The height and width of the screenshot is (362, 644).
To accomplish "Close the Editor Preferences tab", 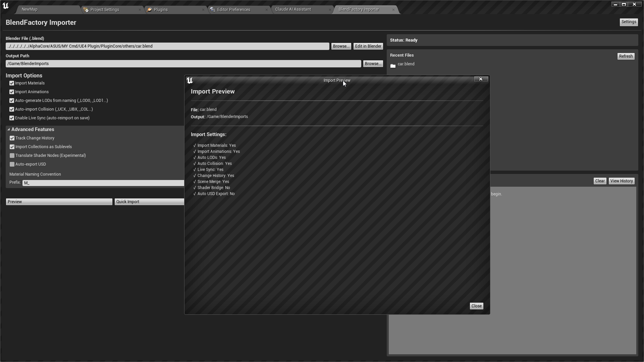I will 267,10.
